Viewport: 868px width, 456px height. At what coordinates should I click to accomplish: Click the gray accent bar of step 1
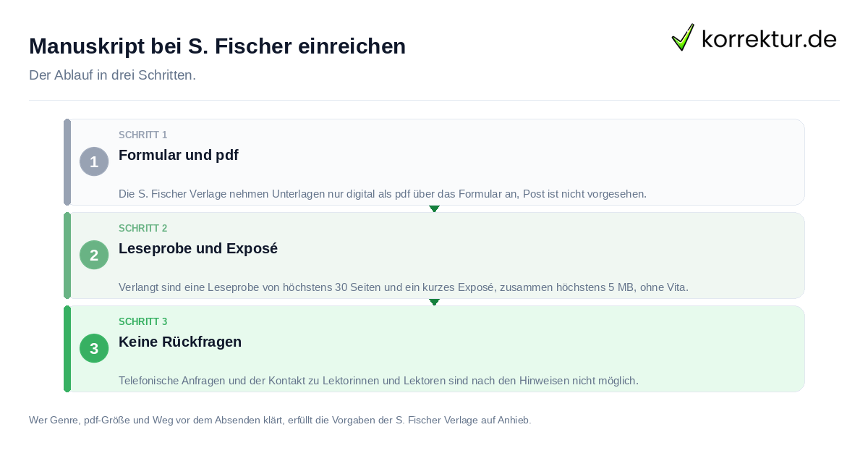coord(67,162)
